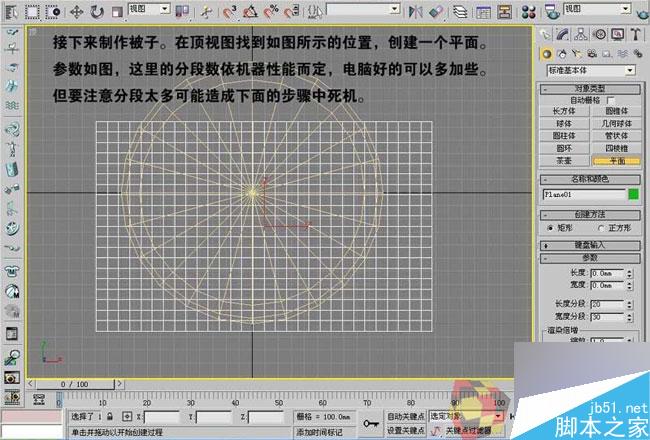
Task: Open the Layer Manager icon
Action: [x=459, y=12]
